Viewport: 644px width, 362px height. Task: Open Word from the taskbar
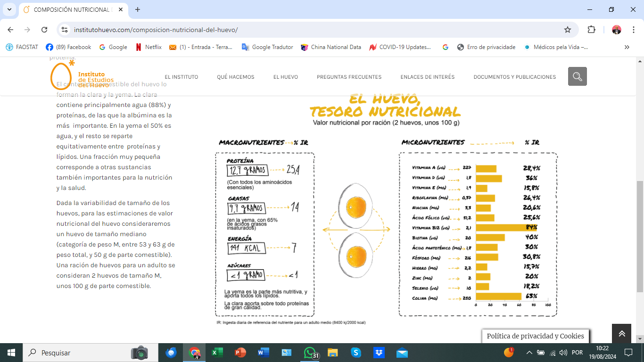click(264, 353)
